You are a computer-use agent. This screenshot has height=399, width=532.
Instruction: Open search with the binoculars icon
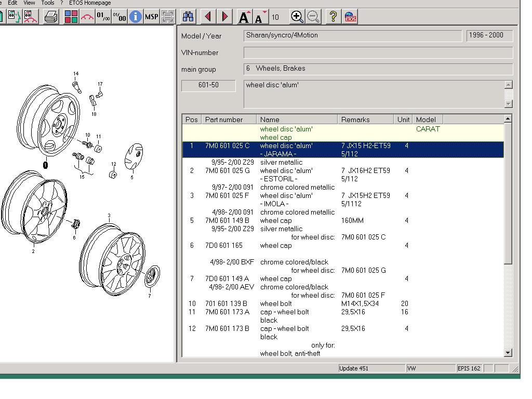coord(188,17)
